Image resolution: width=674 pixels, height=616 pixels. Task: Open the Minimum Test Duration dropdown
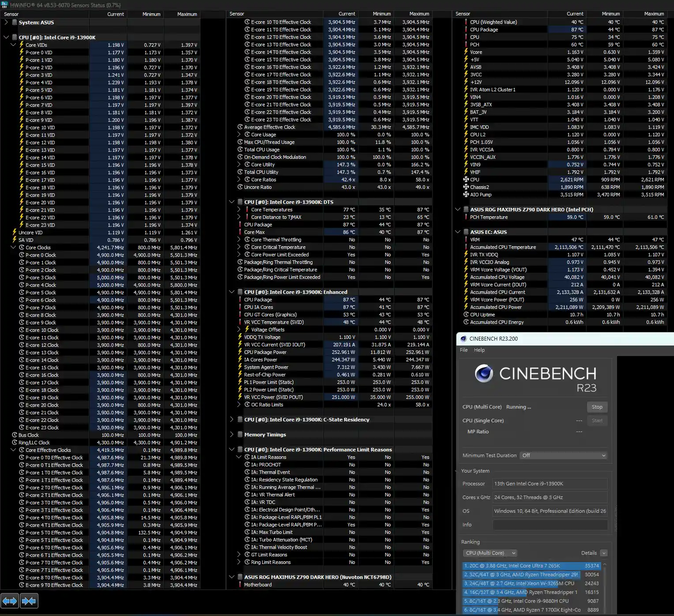click(x=564, y=455)
